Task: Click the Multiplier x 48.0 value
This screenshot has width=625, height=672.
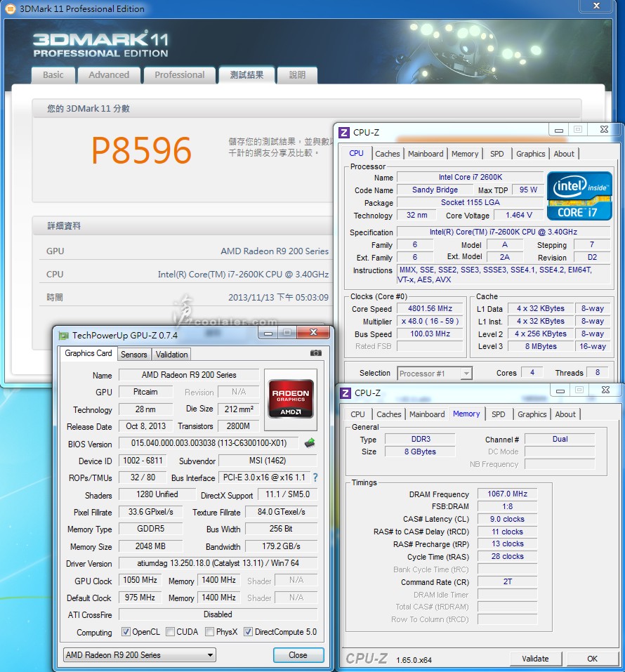Action: coord(430,322)
